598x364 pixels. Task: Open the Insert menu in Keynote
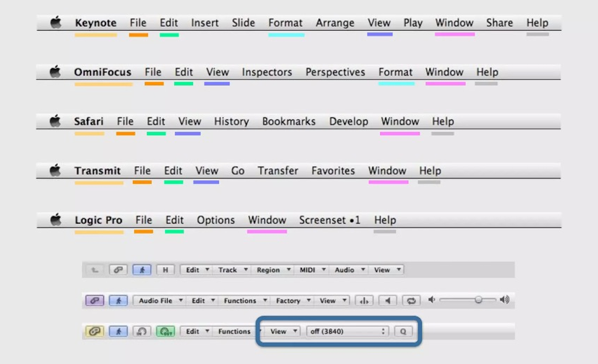tap(205, 23)
